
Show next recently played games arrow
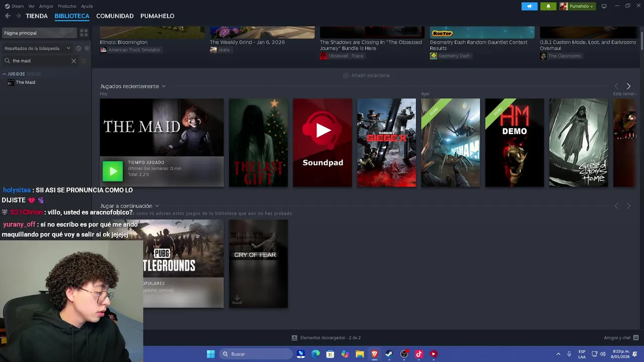tap(628, 86)
